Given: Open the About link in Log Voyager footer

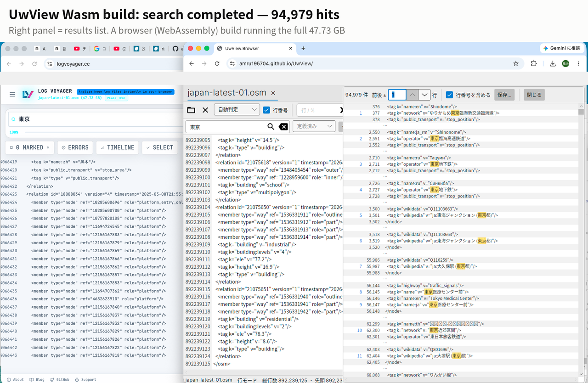Looking at the screenshot, I should pyautogui.click(x=16, y=380).
